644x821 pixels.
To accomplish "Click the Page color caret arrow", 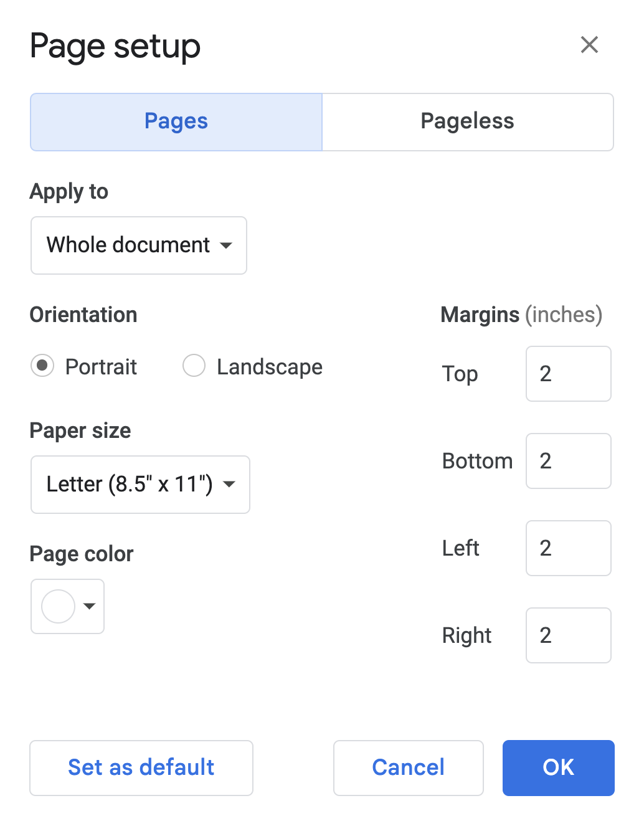I will [x=90, y=606].
